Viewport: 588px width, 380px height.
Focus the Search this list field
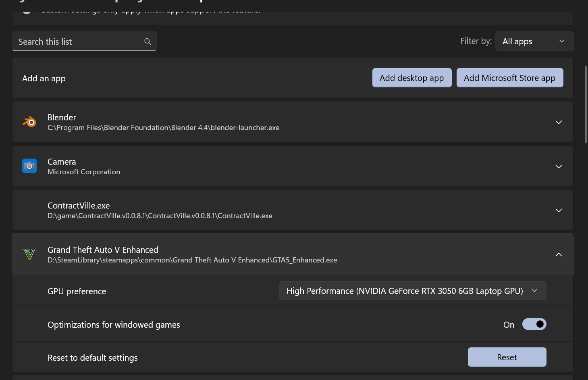coord(84,41)
